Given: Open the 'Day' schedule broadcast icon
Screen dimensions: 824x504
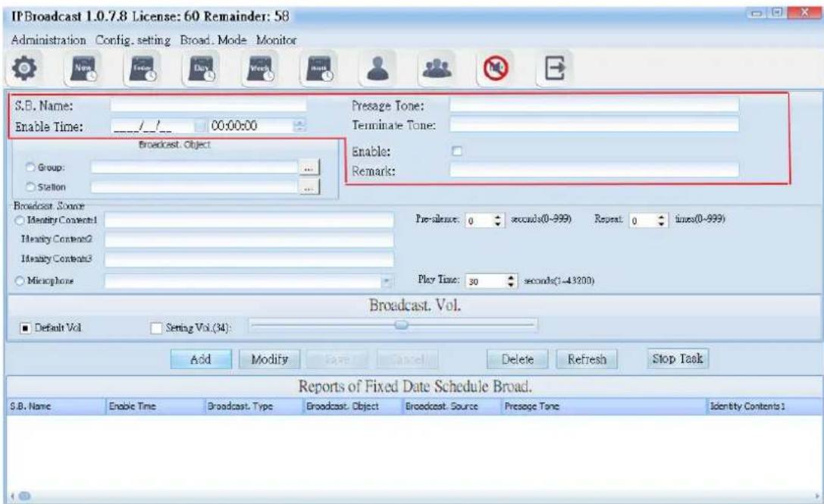Looking at the screenshot, I should click(x=202, y=69).
